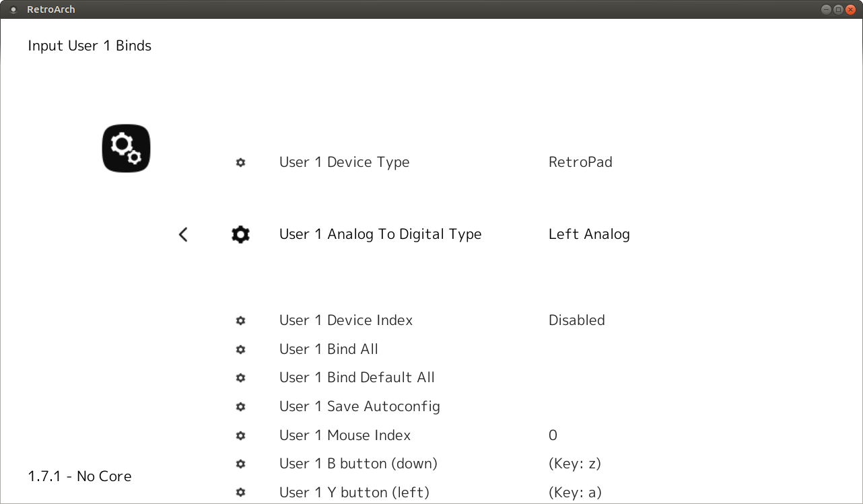Click the gear icon beside User 1 Device Type
The height and width of the screenshot is (504, 863).
tap(240, 162)
